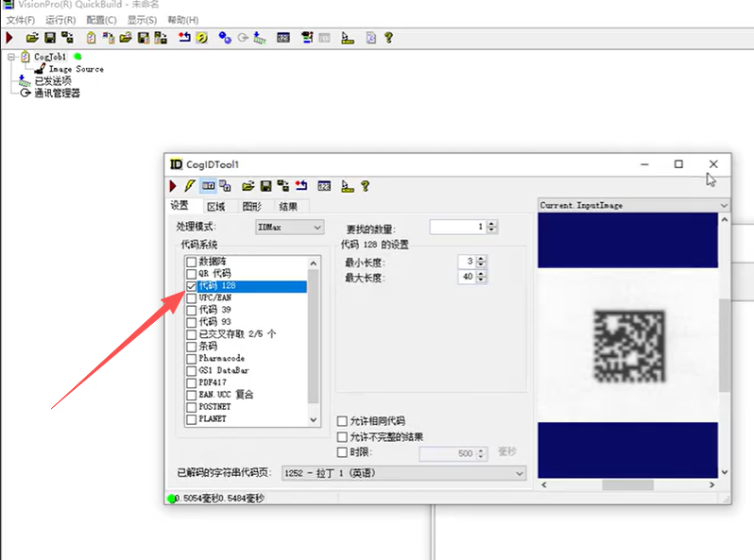Open help question mark in CogIDTool1 toolbar
754x560 pixels.
pos(365,186)
